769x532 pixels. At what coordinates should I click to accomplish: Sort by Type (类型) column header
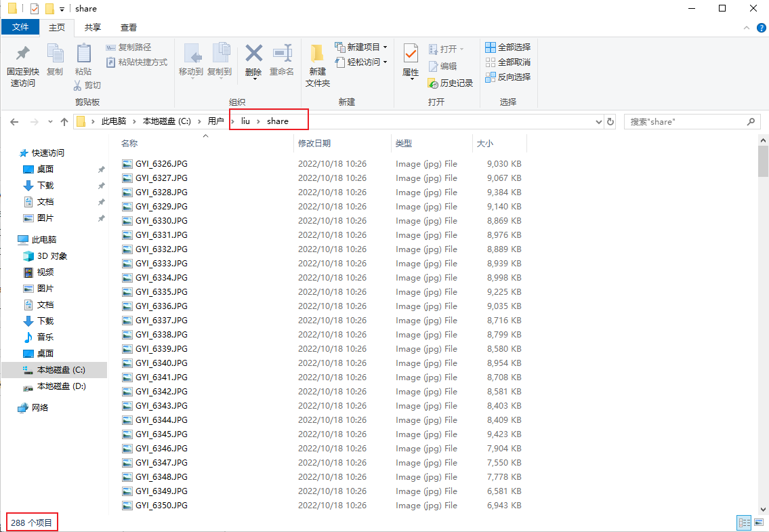(x=404, y=143)
